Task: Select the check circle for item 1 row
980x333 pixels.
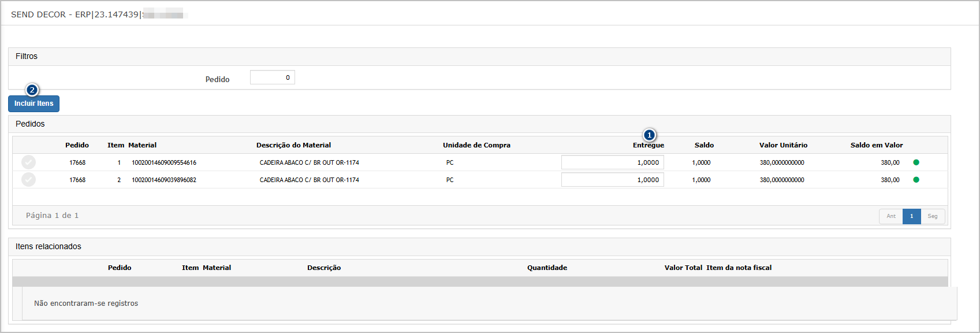Action: 28,162
